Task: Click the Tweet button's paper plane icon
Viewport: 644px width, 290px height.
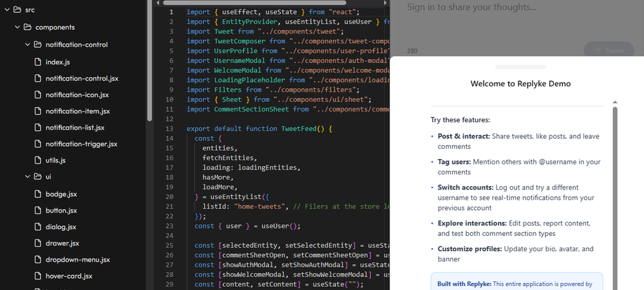Action: [x=597, y=50]
